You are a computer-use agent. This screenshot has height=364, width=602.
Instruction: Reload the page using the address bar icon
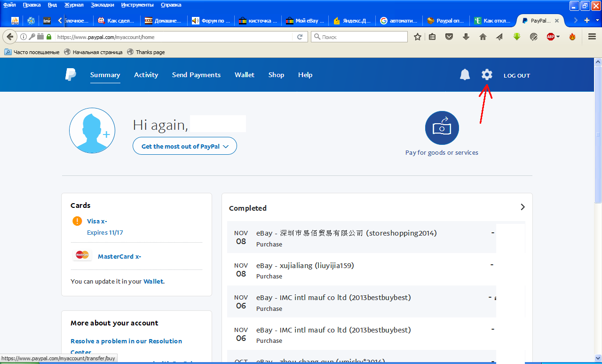pyautogui.click(x=300, y=37)
